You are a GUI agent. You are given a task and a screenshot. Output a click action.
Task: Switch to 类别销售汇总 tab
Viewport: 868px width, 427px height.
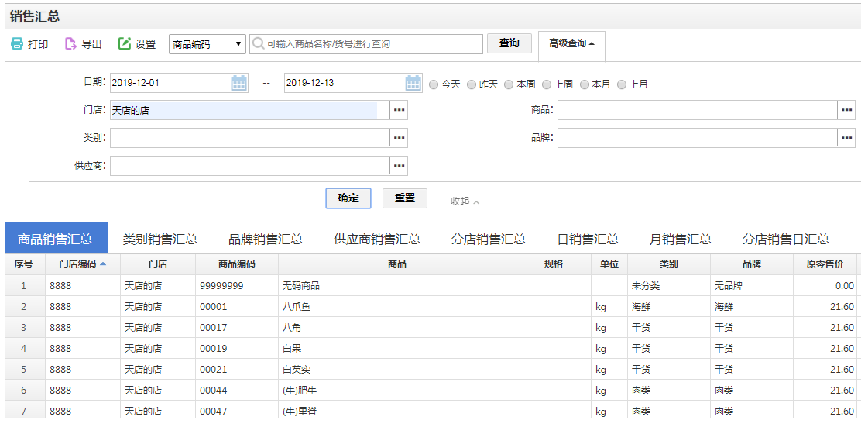pos(160,239)
